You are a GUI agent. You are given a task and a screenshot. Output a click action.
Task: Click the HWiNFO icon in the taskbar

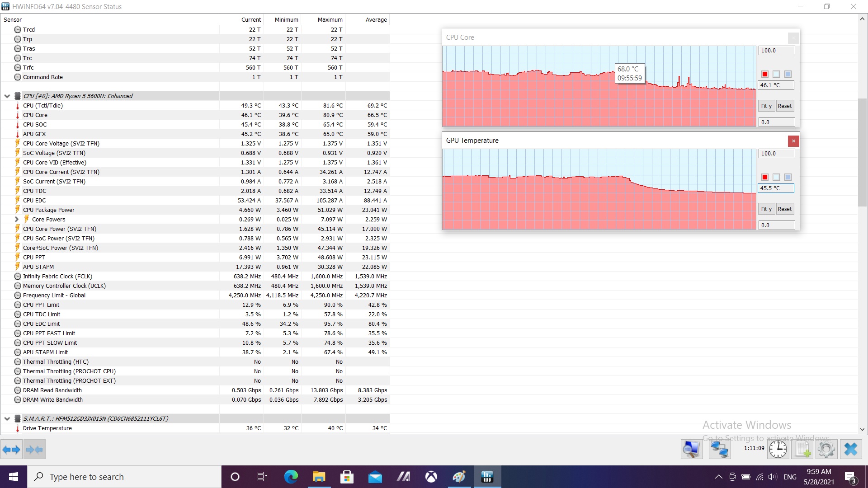[x=487, y=477]
